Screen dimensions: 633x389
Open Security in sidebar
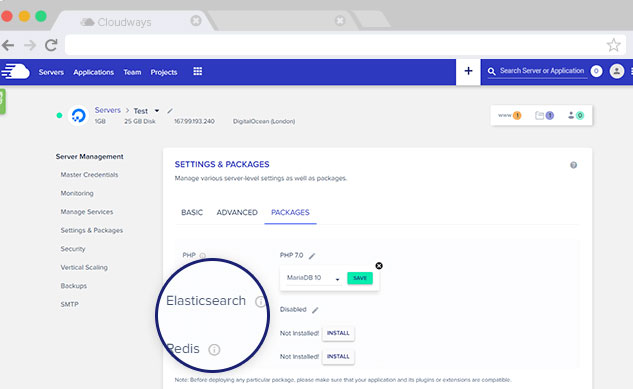[x=73, y=249]
